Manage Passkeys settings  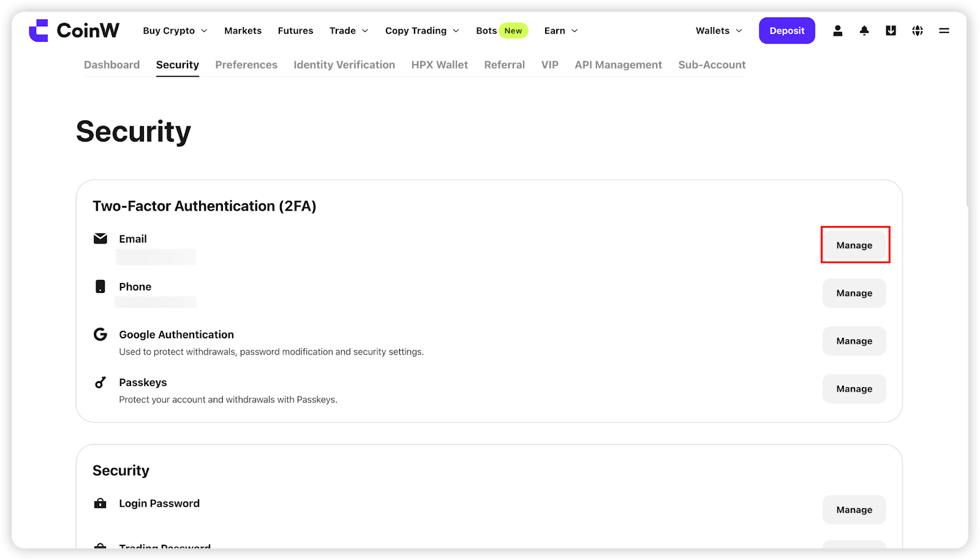pyautogui.click(x=854, y=388)
